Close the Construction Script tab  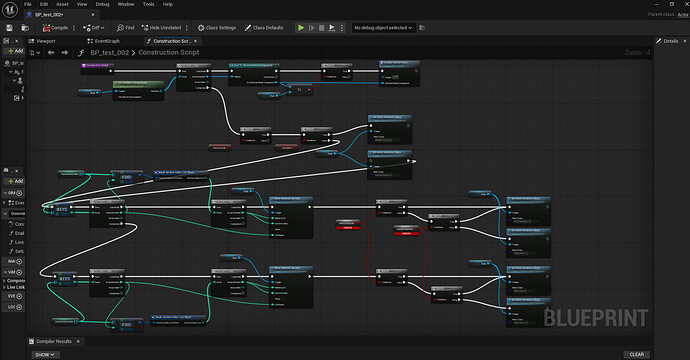tap(195, 41)
